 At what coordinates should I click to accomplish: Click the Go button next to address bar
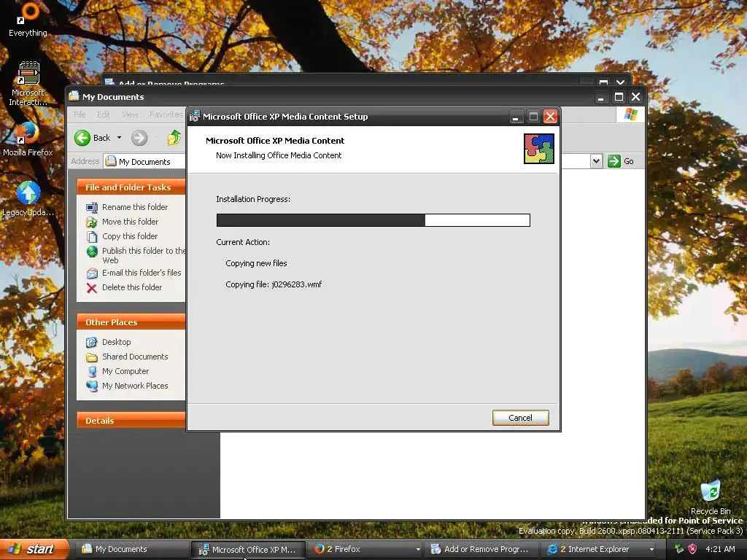tap(620, 161)
